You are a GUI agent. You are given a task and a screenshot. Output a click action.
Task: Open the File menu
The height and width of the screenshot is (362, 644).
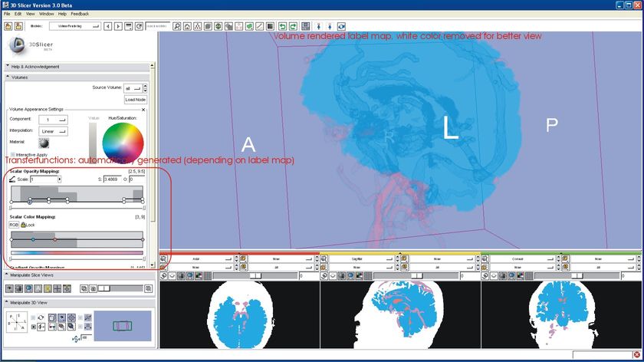[7, 14]
